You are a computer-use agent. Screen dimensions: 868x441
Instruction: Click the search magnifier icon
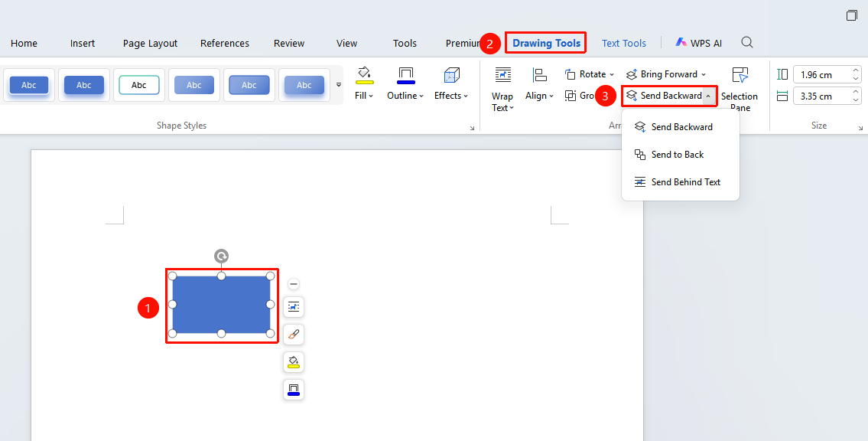tap(746, 43)
